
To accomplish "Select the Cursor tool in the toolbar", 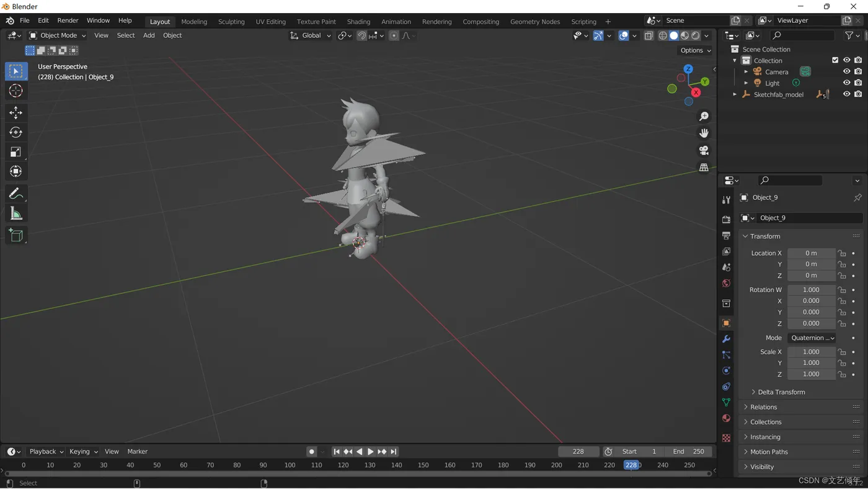I will (x=16, y=91).
